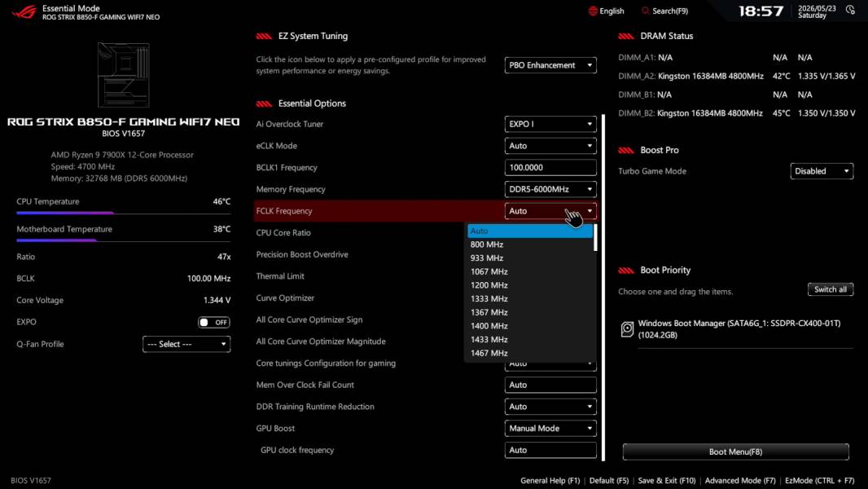Click the GPU clock frequency field
Image resolution: width=868 pixels, height=489 pixels.
[550, 450]
